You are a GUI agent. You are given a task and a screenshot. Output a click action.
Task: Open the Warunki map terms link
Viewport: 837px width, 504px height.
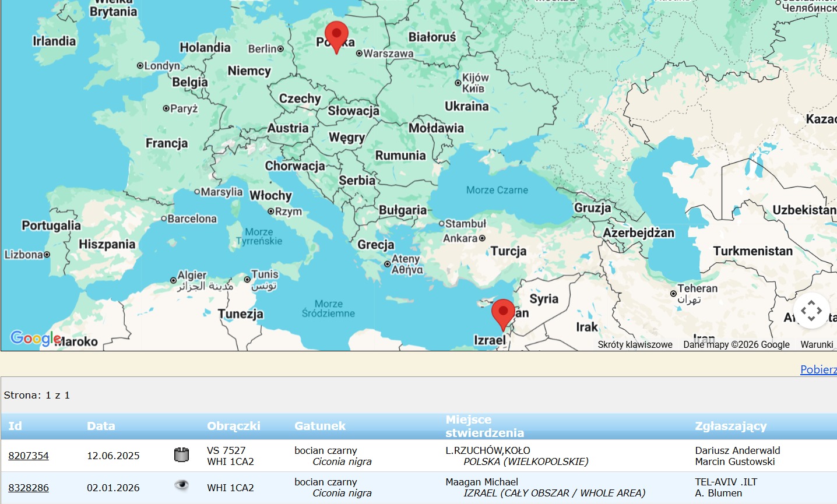tap(817, 344)
